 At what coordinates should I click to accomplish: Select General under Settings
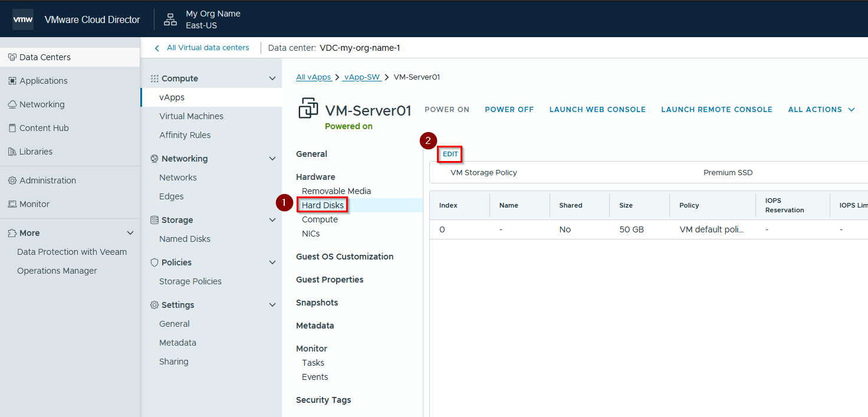click(x=175, y=324)
